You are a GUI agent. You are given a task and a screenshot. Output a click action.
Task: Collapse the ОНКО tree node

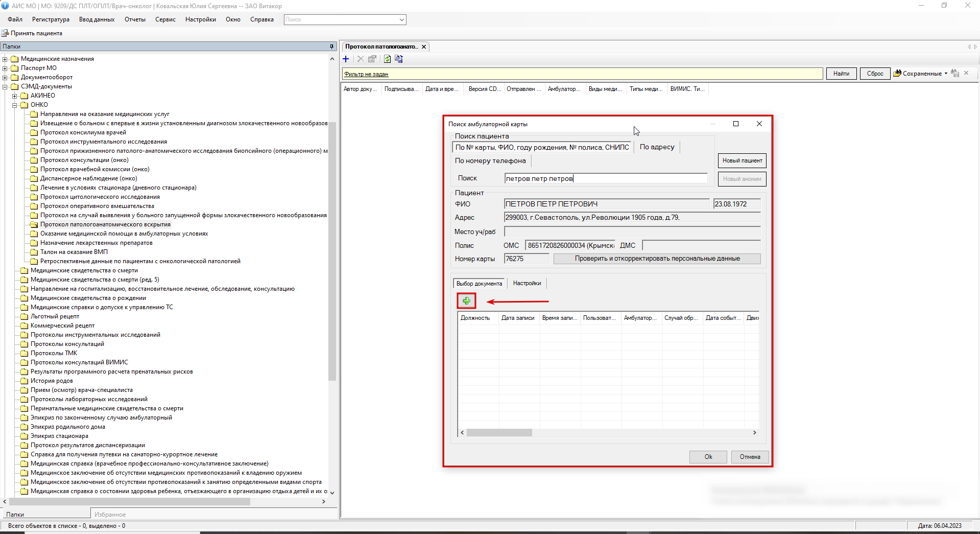coord(15,105)
